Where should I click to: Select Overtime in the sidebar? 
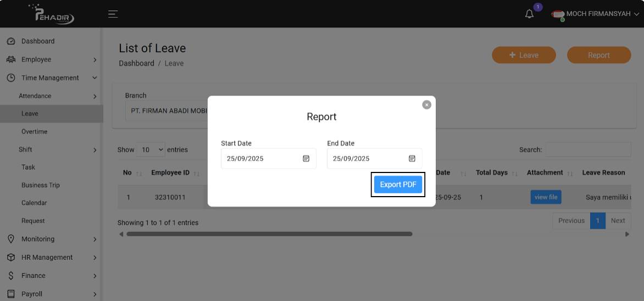point(34,132)
